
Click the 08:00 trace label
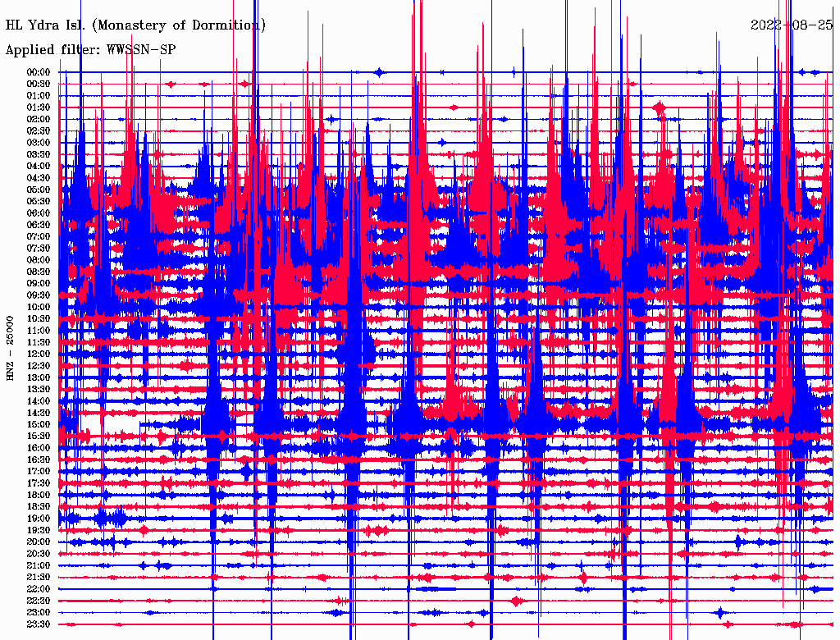[39, 260]
